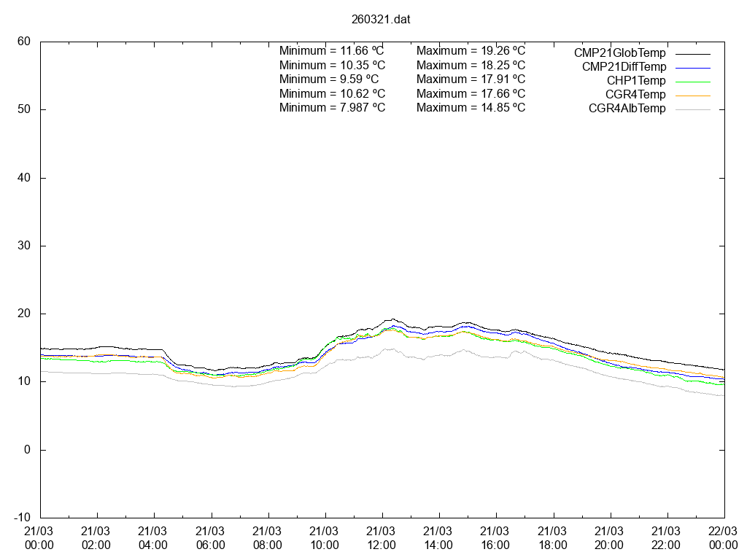Select the CMP21GlobTemp legend label

pos(619,53)
